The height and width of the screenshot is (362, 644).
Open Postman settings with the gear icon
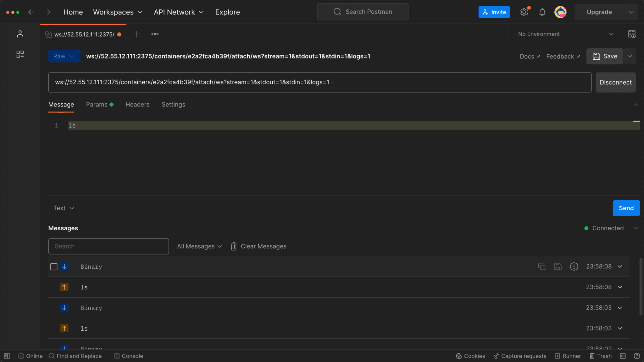point(524,12)
